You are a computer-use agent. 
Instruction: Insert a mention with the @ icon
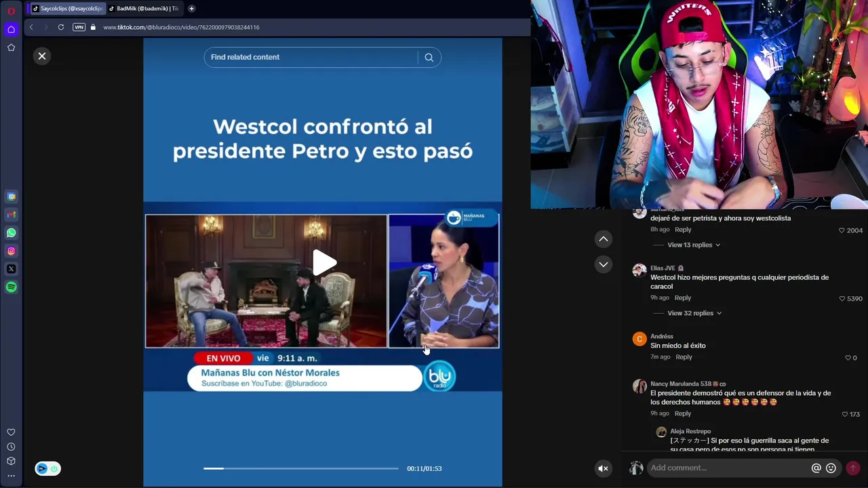pos(816,468)
